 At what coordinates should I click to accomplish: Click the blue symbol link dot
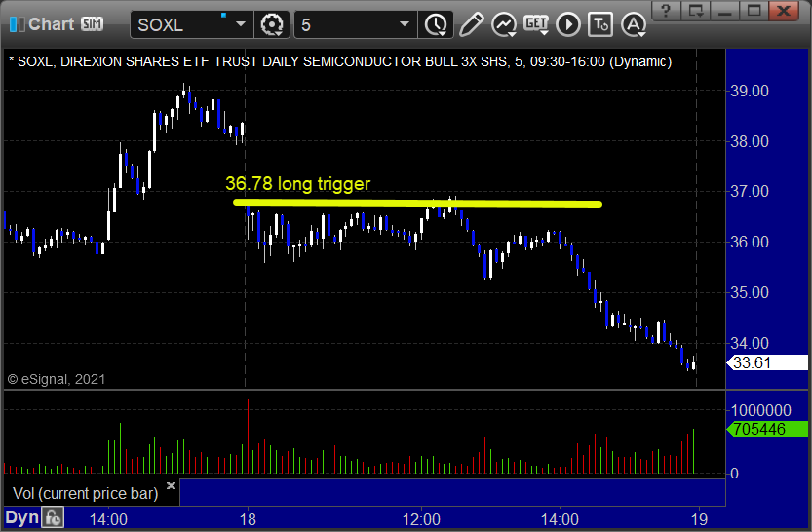[x=224, y=15]
